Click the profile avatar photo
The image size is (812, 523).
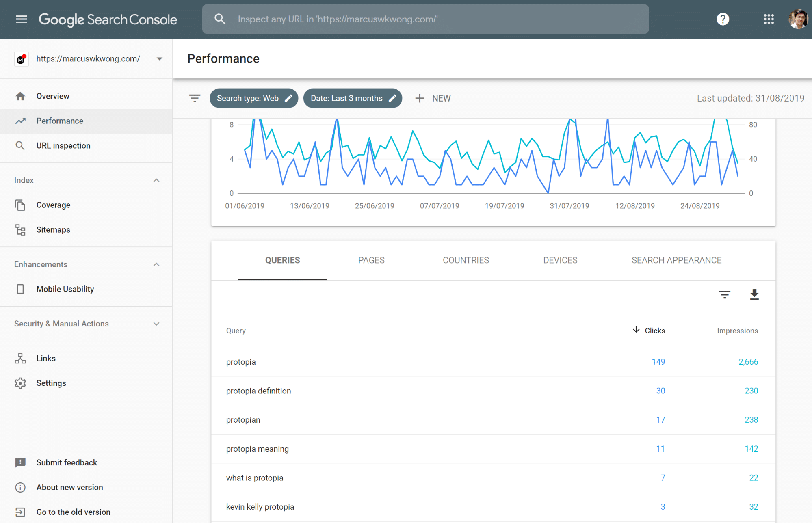point(798,19)
